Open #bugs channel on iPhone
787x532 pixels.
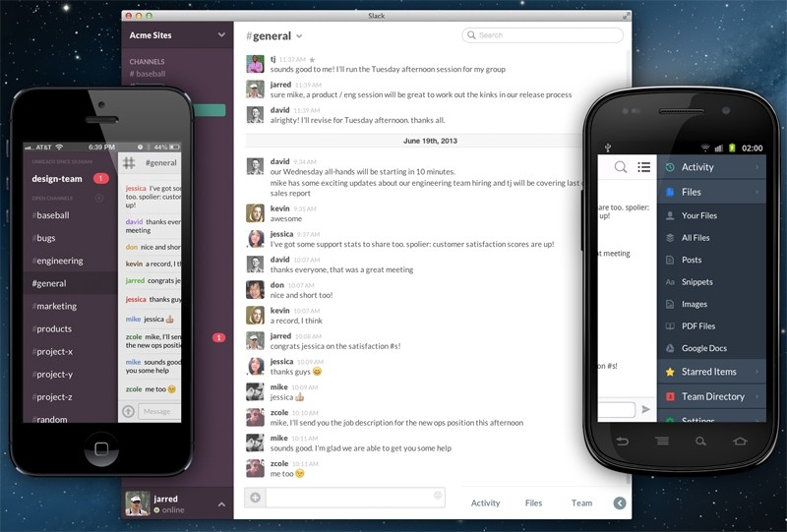tap(43, 238)
